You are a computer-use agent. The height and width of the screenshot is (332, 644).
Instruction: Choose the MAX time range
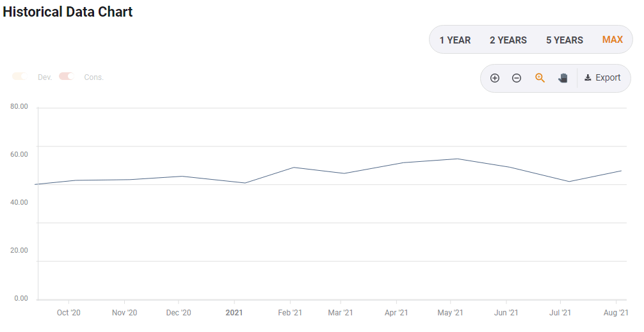pyautogui.click(x=612, y=40)
